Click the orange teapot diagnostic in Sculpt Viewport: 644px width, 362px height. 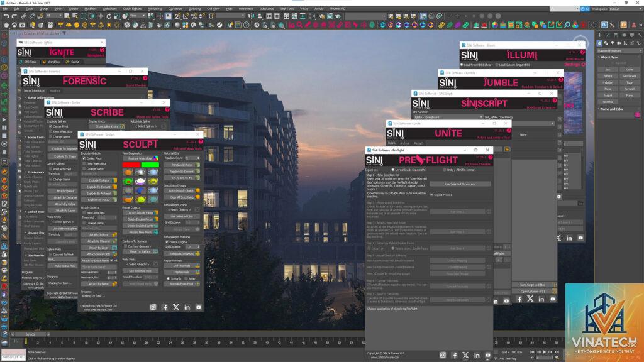coord(128,172)
